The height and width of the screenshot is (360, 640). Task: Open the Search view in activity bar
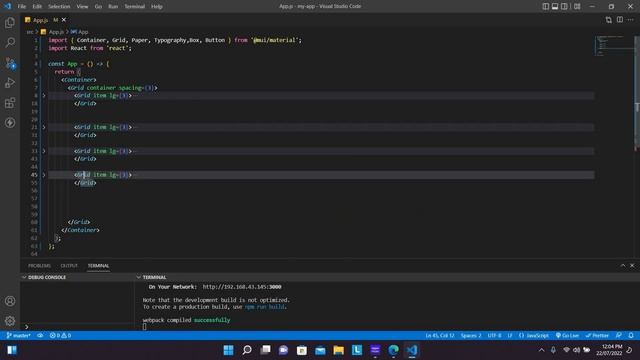click(10, 42)
